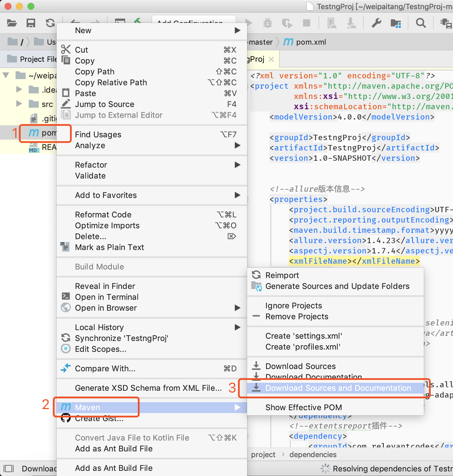The image size is (453, 476).
Task: Choose Download Sources and Documentation
Action: click(x=335, y=388)
